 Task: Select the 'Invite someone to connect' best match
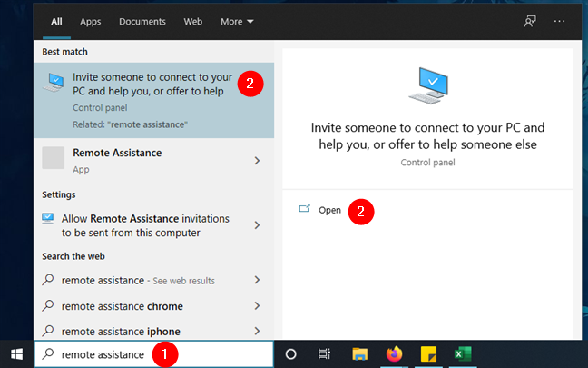coord(153,100)
